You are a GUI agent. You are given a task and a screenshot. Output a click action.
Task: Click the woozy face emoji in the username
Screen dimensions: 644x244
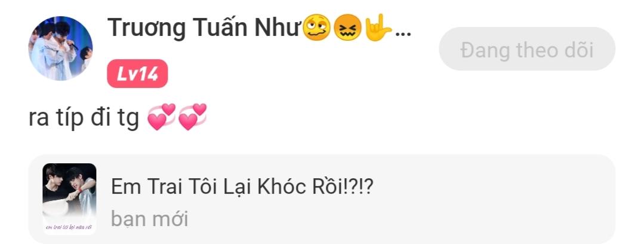316,28
